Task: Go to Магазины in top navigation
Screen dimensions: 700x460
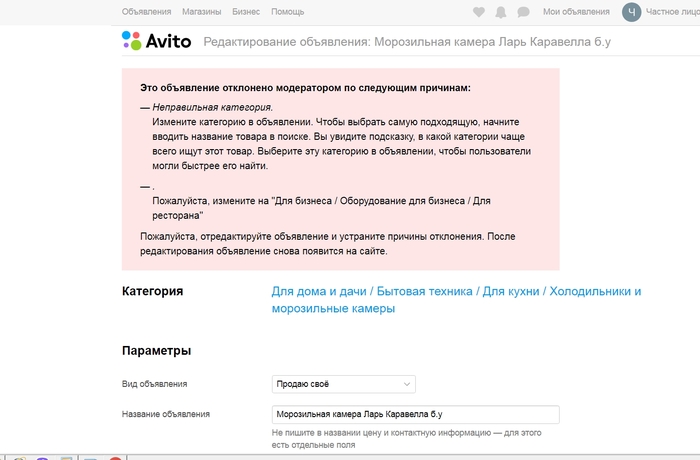Action: 202,12
